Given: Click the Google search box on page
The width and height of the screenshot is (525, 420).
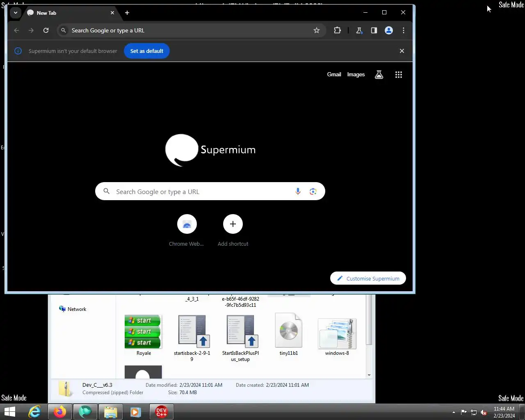Looking at the screenshot, I should tap(210, 192).
